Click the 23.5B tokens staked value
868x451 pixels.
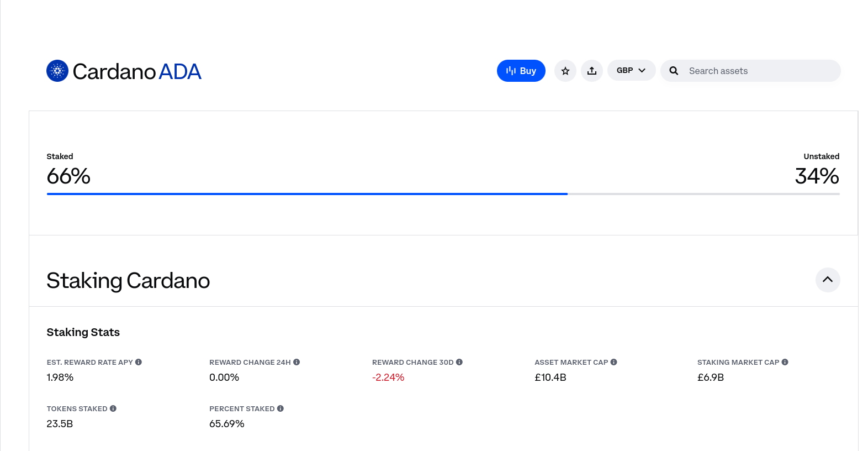[60, 424]
